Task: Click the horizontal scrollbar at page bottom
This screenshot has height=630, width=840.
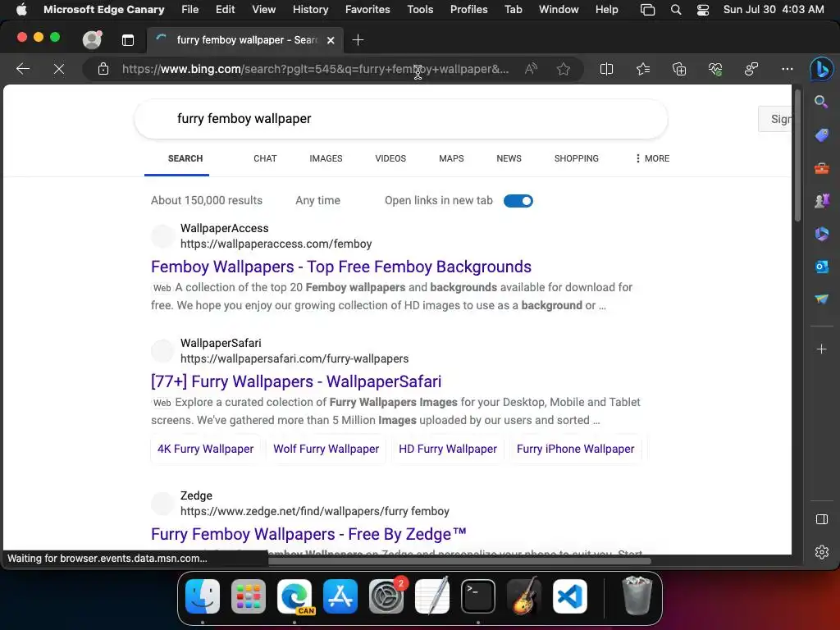Action: point(459,561)
